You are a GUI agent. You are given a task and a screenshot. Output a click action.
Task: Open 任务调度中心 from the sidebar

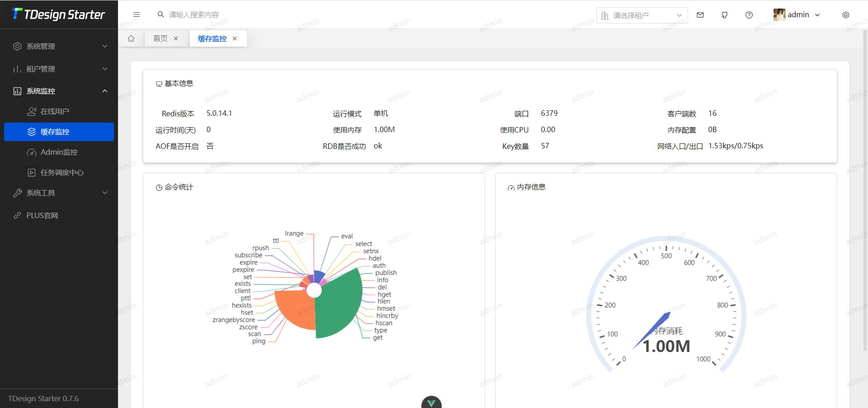pyautogui.click(x=62, y=172)
